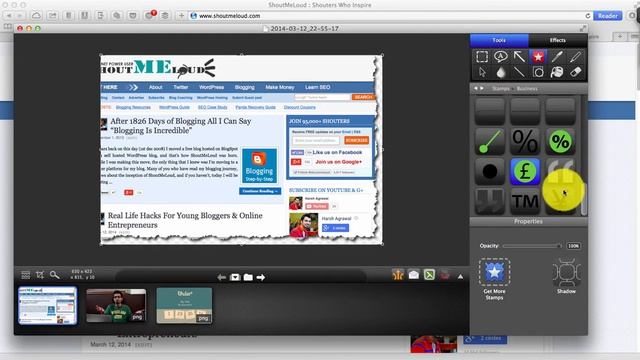Switch to the Tools tab
Image resolution: width=640 pixels, height=360 pixels.
click(x=499, y=40)
